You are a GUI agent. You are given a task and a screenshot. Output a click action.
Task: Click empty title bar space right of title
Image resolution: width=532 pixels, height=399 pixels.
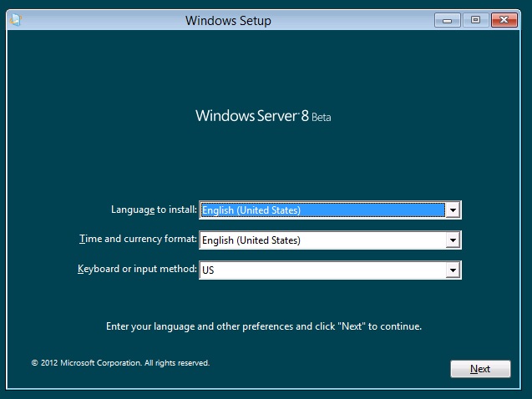(351, 20)
